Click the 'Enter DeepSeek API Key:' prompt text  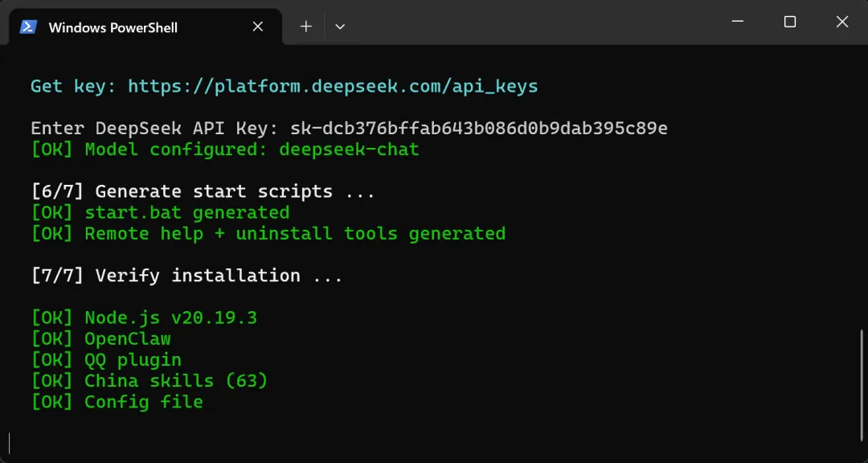pos(154,129)
